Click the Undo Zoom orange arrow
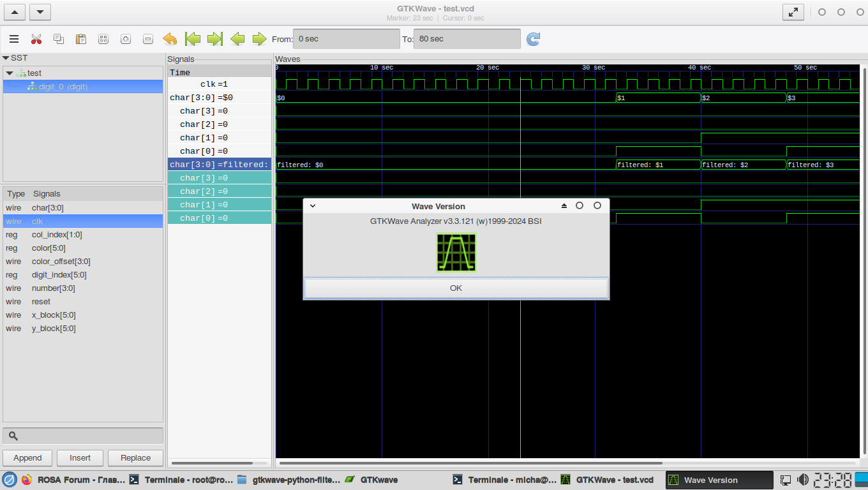This screenshot has height=490, width=868. click(x=170, y=39)
